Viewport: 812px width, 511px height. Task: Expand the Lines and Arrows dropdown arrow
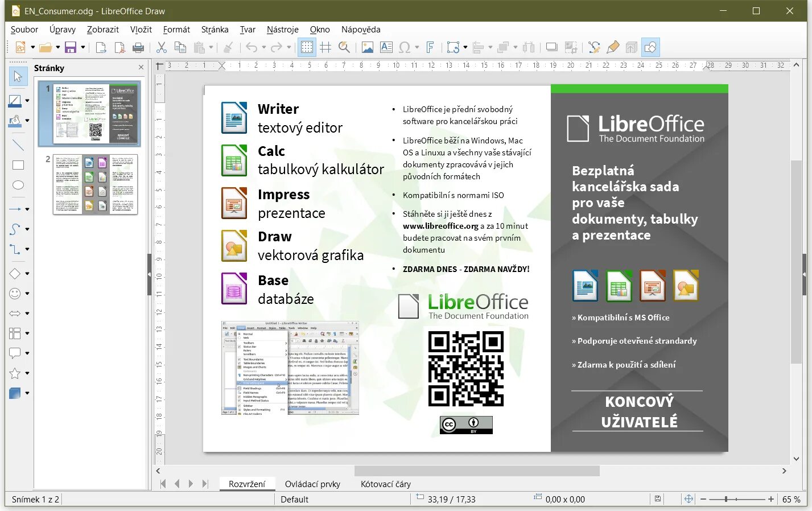coord(27,209)
